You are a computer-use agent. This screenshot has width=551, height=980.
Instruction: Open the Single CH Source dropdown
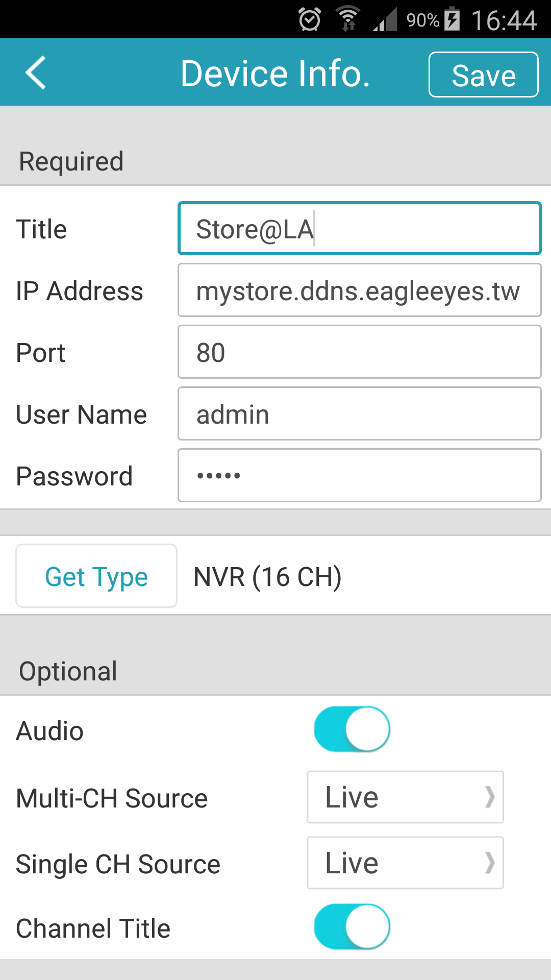[x=405, y=863]
